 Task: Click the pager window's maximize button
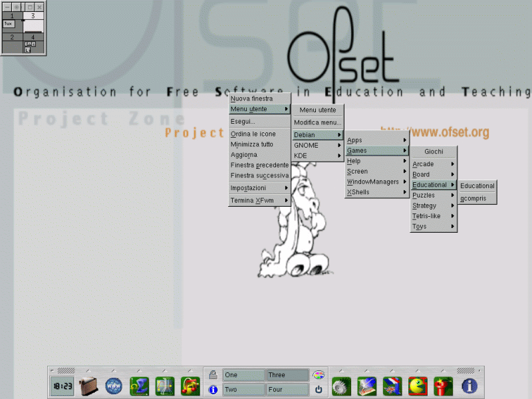30,7
